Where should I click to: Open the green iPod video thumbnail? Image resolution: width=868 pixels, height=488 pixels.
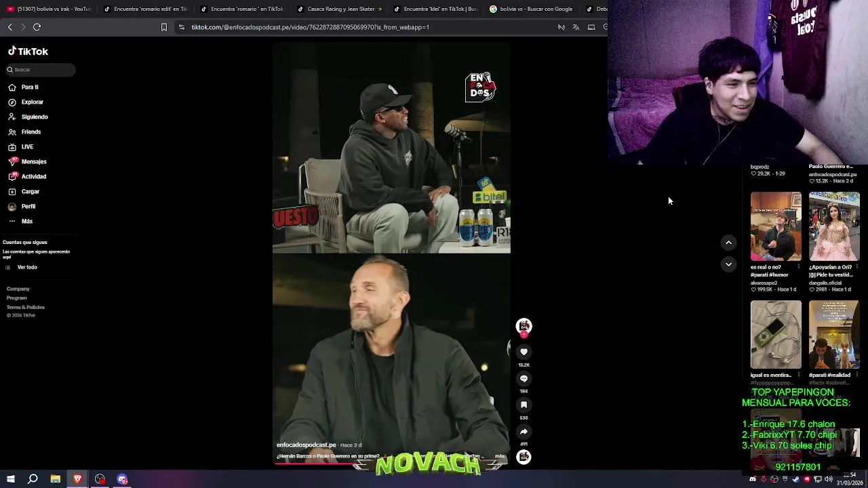point(776,334)
